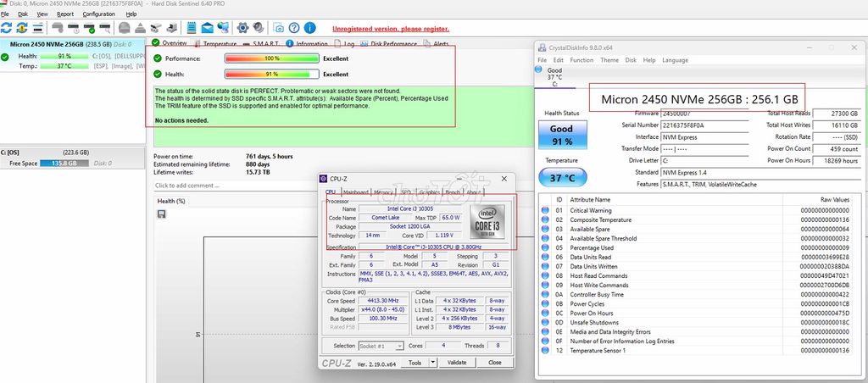Open help via the question mark icon
868x383 pixels.
[294, 28]
